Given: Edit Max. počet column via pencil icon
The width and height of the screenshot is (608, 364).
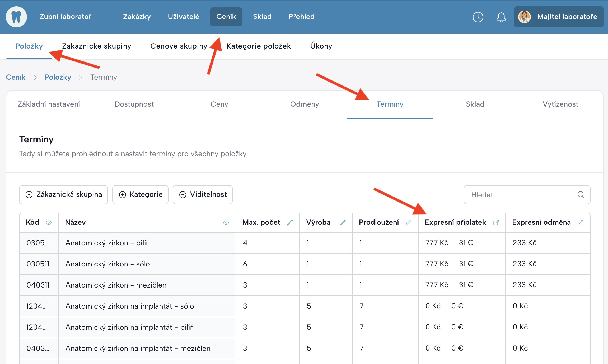Looking at the screenshot, I should pyautogui.click(x=290, y=223).
